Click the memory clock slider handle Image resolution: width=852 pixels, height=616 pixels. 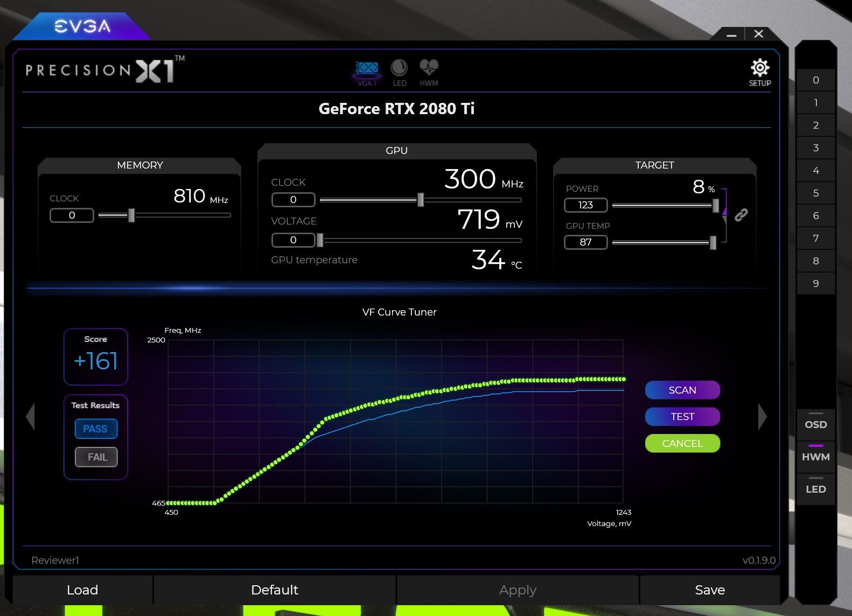click(131, 215)
